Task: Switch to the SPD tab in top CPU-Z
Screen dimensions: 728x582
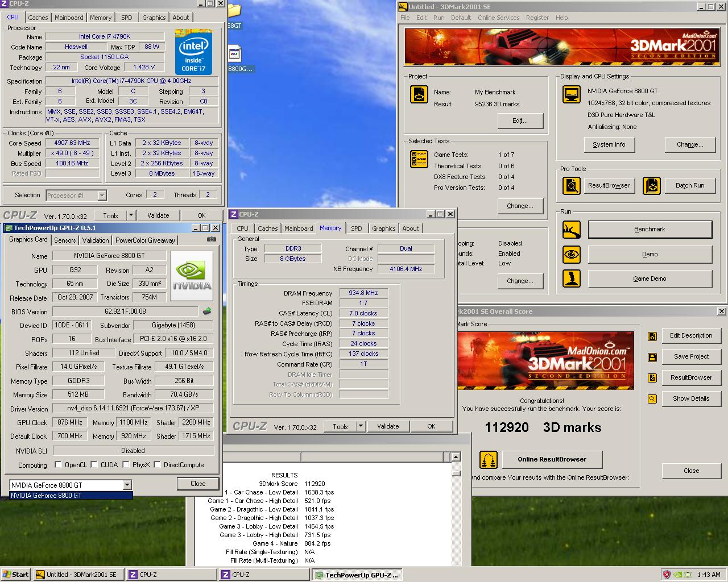Action: 127,18
